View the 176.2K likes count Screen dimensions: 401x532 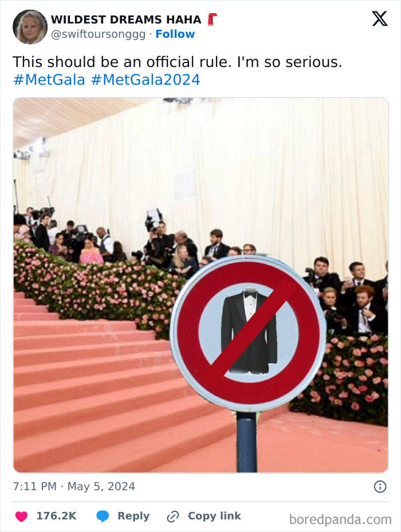click(56, 516)
